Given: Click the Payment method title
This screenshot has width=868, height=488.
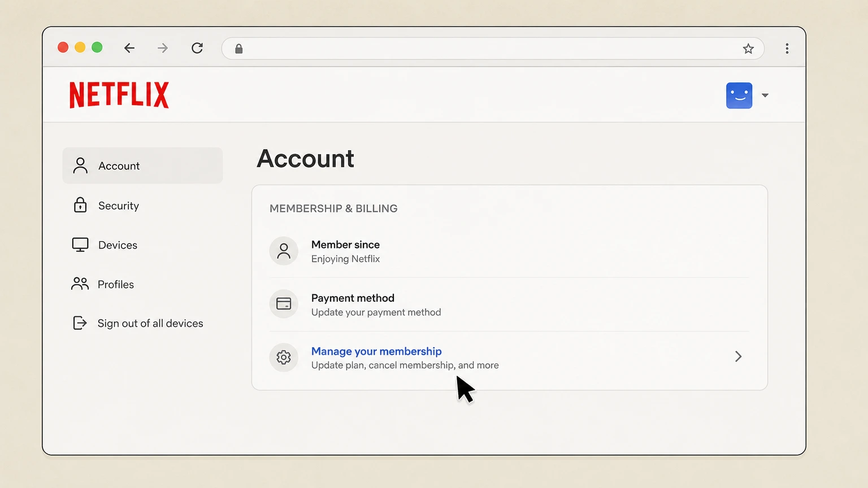Looking at the screenshot, I should coord(353,298).
